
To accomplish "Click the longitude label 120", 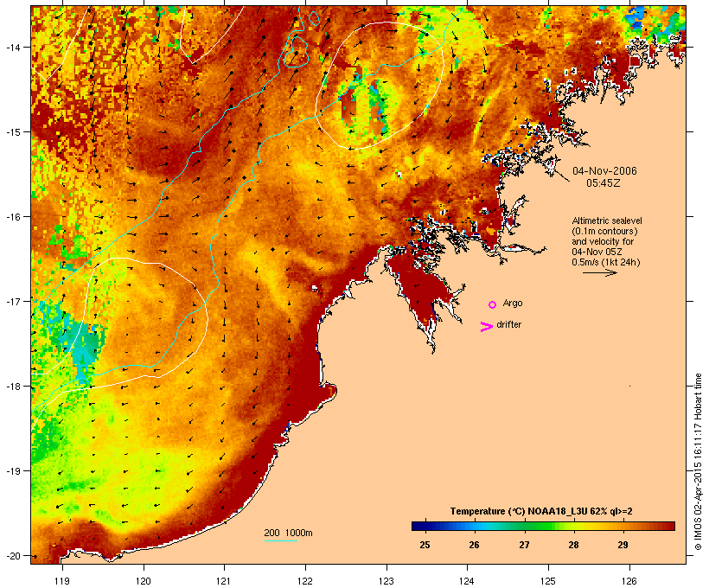I will (144, 581).
